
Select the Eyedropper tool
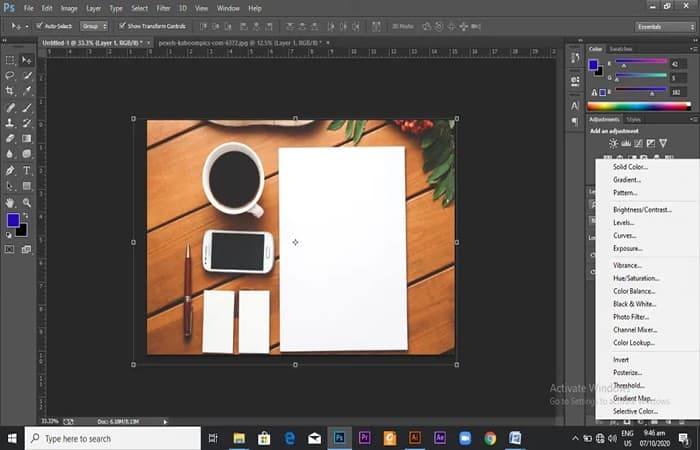point(26,91)
